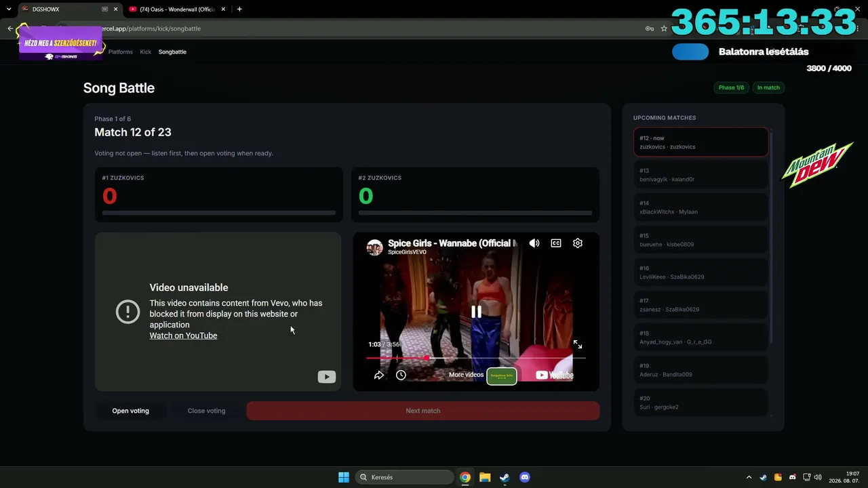The image size is (868, 488).
Task: Click the In match status badge
Action: (768, 87)
